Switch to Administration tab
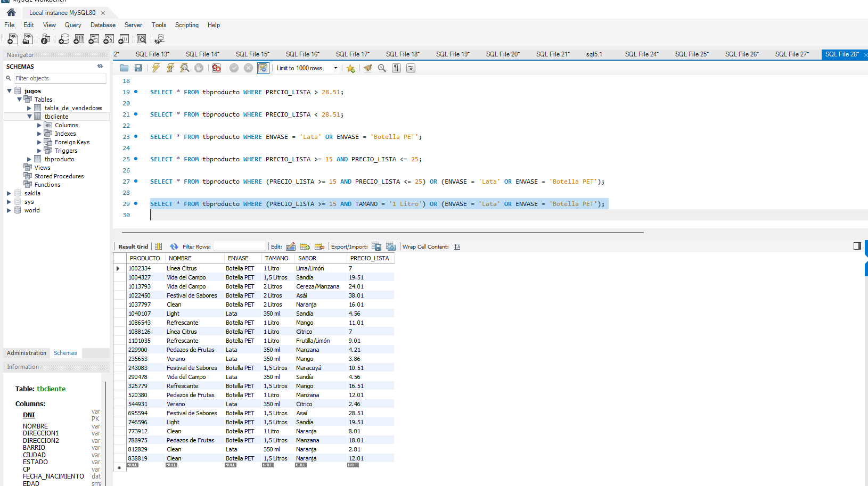Viewport: 868px width, 486px height. [x=27, y=353]
